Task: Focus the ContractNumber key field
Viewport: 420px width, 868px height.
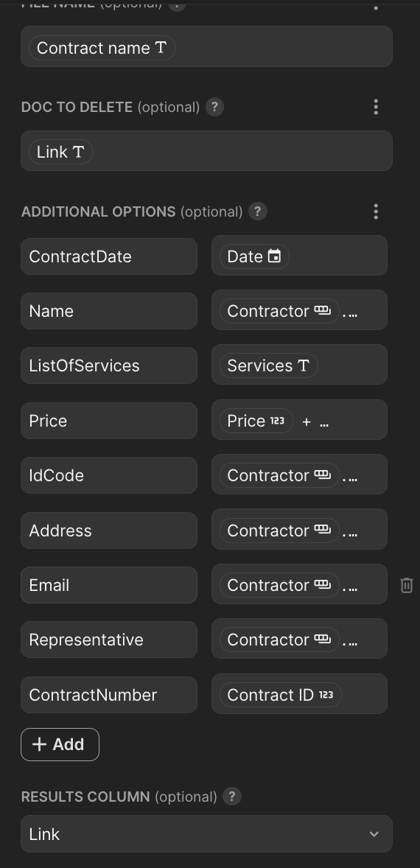Action: click(109, 695)
